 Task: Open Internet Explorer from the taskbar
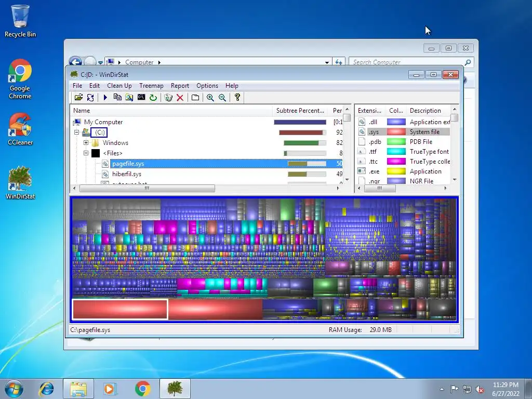[46, 389]
